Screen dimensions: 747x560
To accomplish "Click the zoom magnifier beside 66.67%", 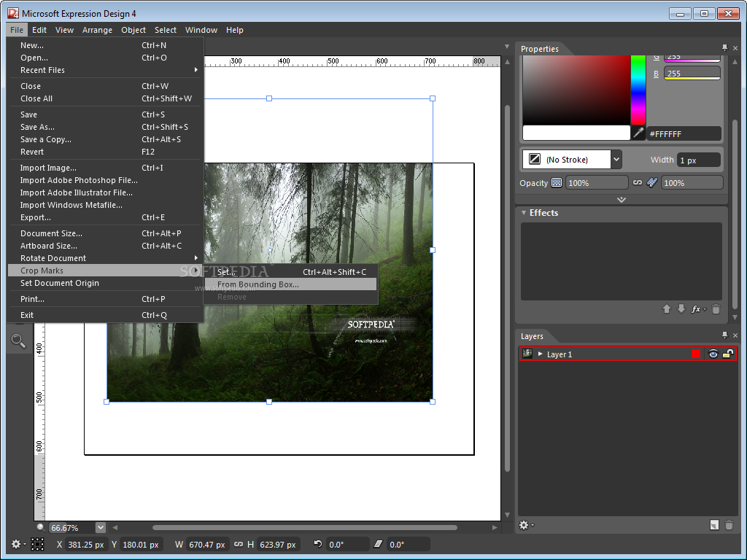I will pyautogui.click(x=41, y=527).
